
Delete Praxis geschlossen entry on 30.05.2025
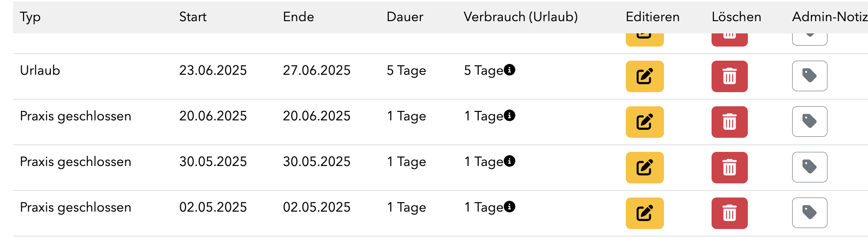(x=729, y=167)
